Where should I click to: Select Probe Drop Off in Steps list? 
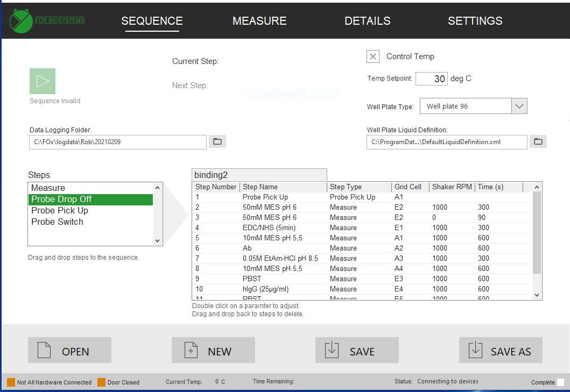tap(90, 199)
